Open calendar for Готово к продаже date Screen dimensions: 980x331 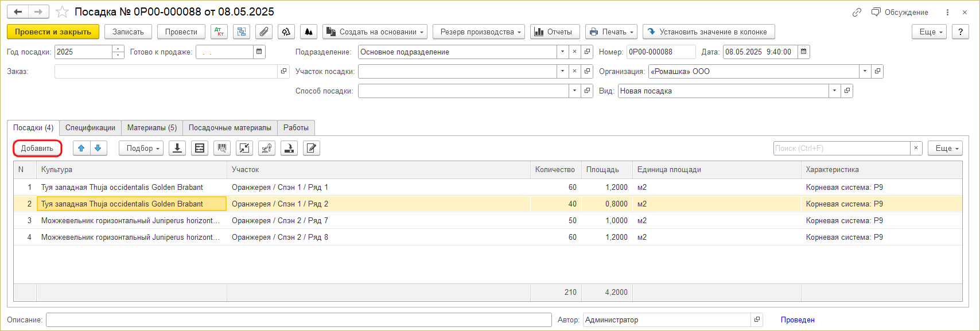(259, 52)
